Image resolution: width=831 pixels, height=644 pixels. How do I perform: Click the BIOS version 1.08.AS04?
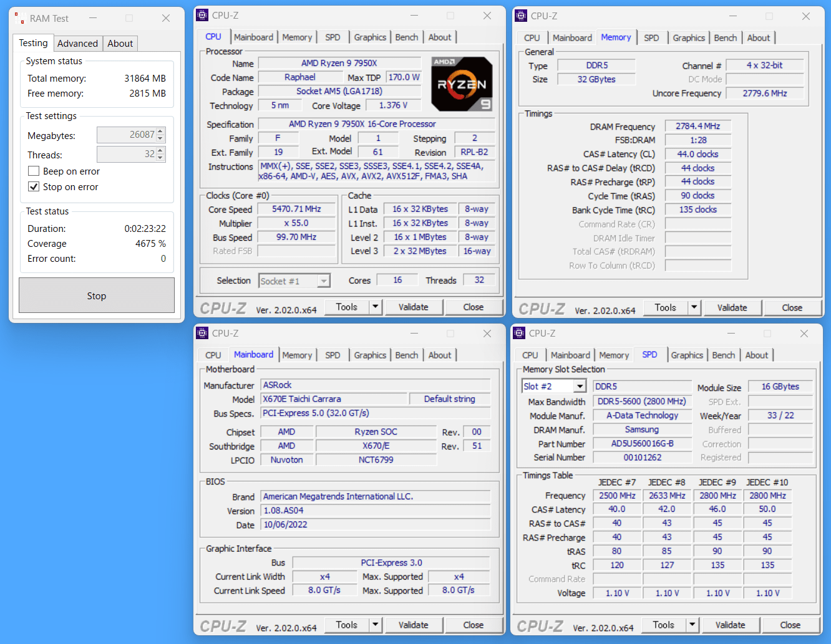[x=376, y=511]
